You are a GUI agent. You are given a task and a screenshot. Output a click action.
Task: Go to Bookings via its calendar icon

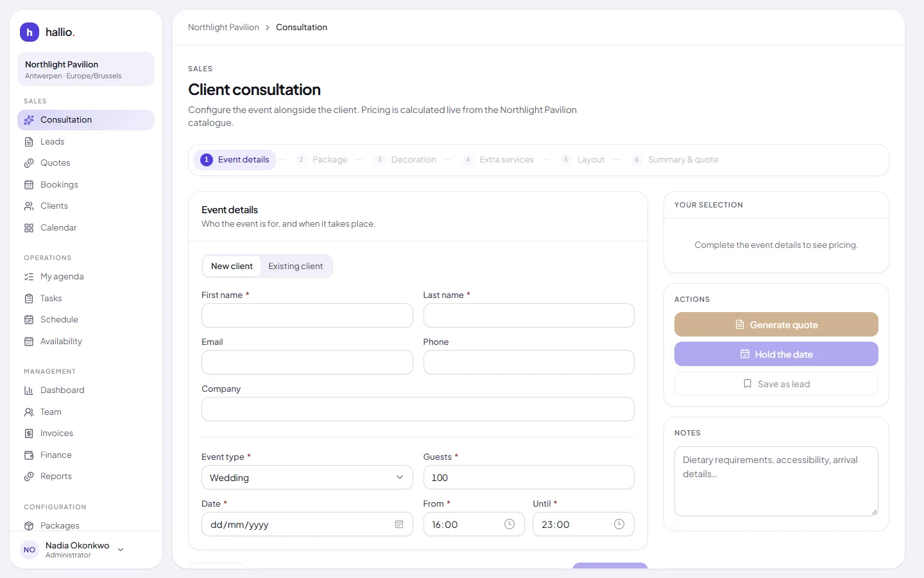29,185
